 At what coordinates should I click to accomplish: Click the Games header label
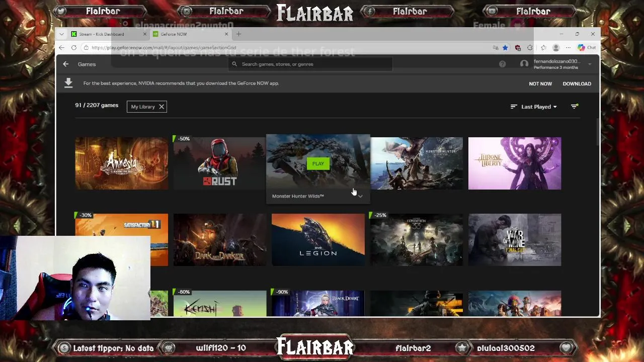[x=87, y=64]
